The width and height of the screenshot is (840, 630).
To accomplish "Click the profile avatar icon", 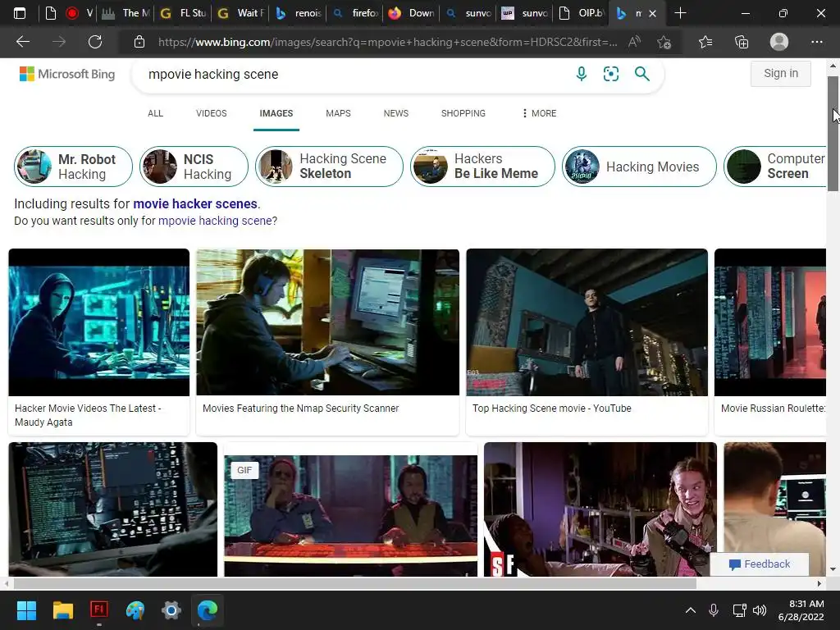I will tap(779, 42).
